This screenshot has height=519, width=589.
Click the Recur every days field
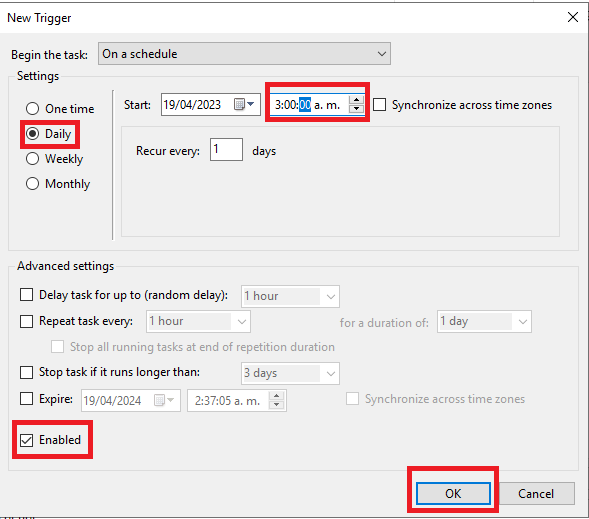point(226,149)
